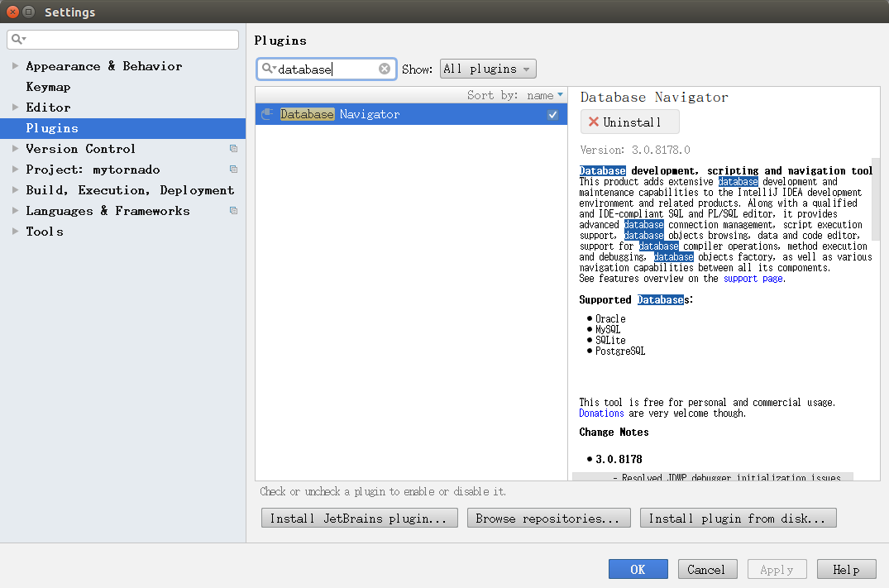Open Tools settings category

tap(45, 232)
